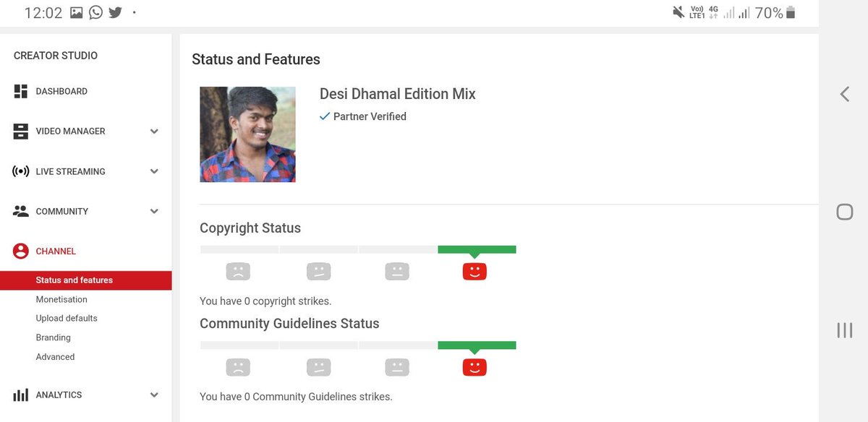868x422 pixels.
Task: Click the Partner Verified text
Action: [x=370, y=116]
